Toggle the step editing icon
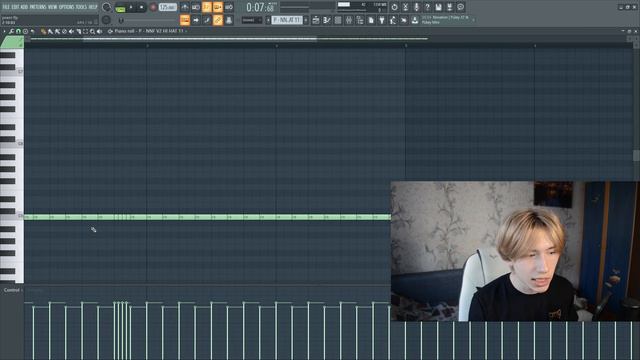The height and width of the screenshot is (360, 640). coord(207,20)
